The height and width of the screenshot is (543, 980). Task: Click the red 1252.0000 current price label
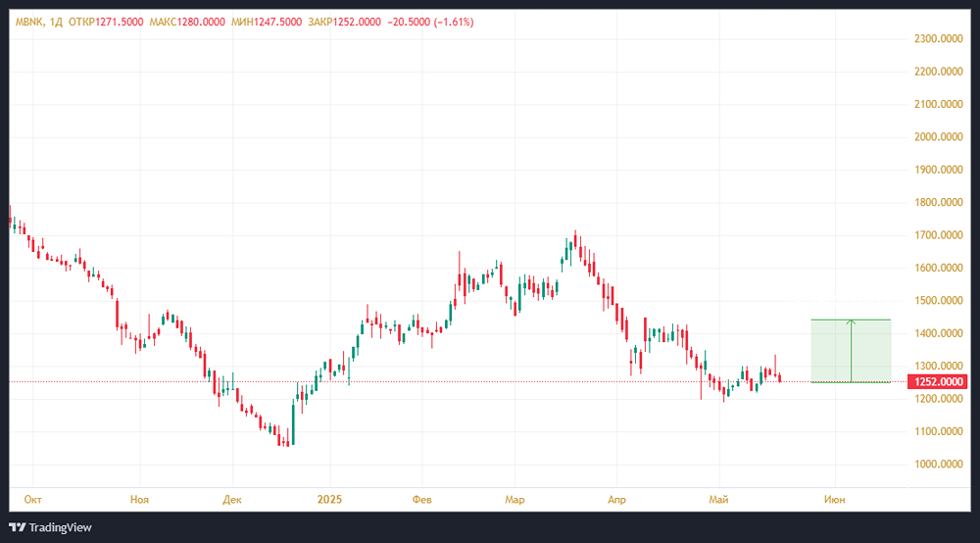tap(938, 382)
